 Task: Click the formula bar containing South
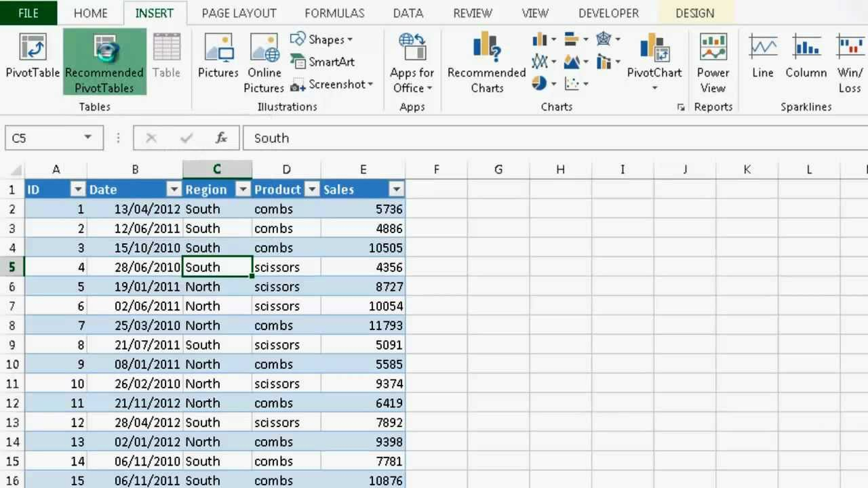555,138
